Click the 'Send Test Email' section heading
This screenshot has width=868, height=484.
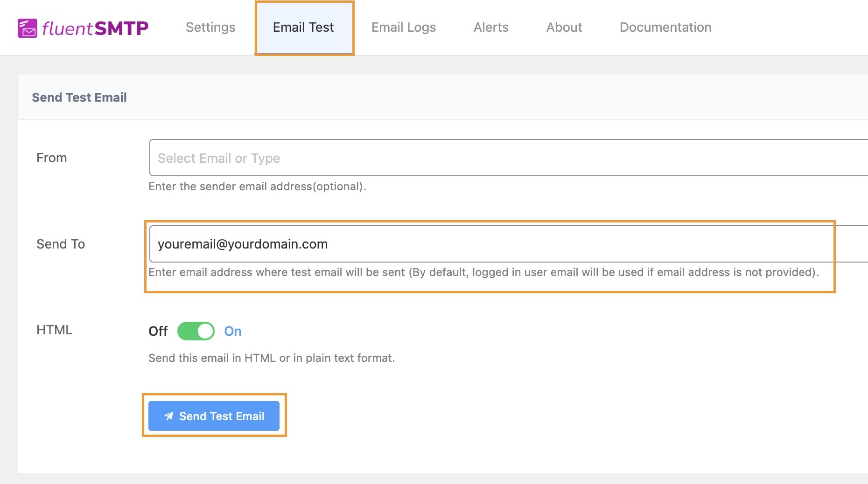pyautogui.click(x=79, y=97)
